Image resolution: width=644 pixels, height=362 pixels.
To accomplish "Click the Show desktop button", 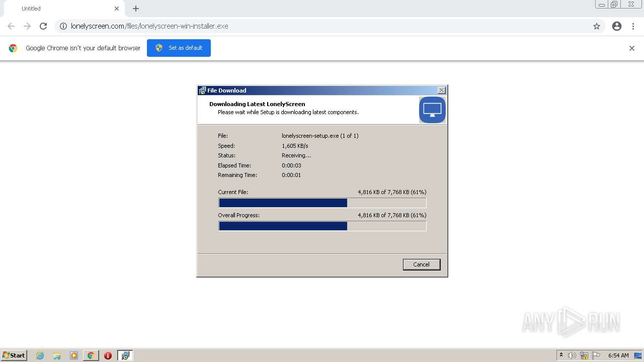I will pos(638,355).
